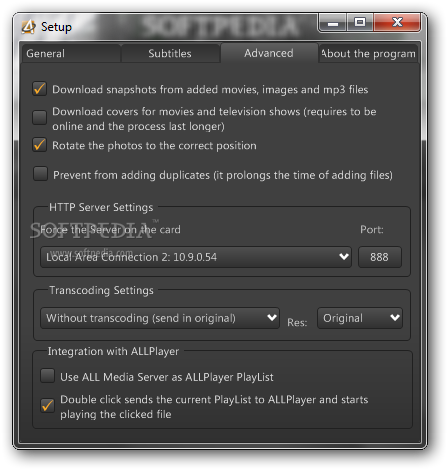
Task: Click the Res: label
Action: pos(297,323)
